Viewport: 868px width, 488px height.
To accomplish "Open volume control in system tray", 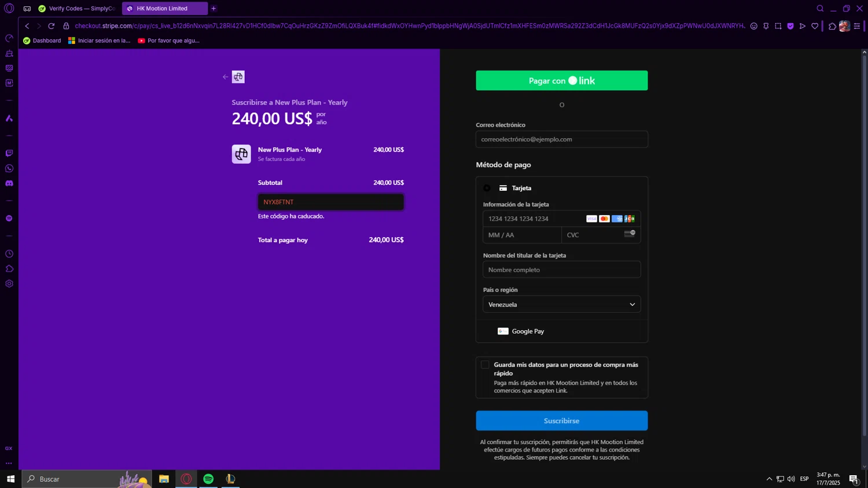I will pyautogui.click(x=791, y=479).
